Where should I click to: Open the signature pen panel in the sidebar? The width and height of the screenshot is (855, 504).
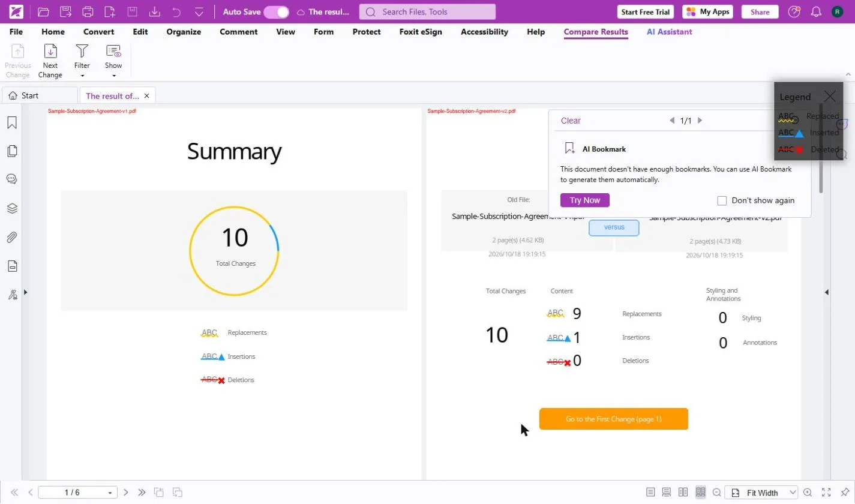12,295
